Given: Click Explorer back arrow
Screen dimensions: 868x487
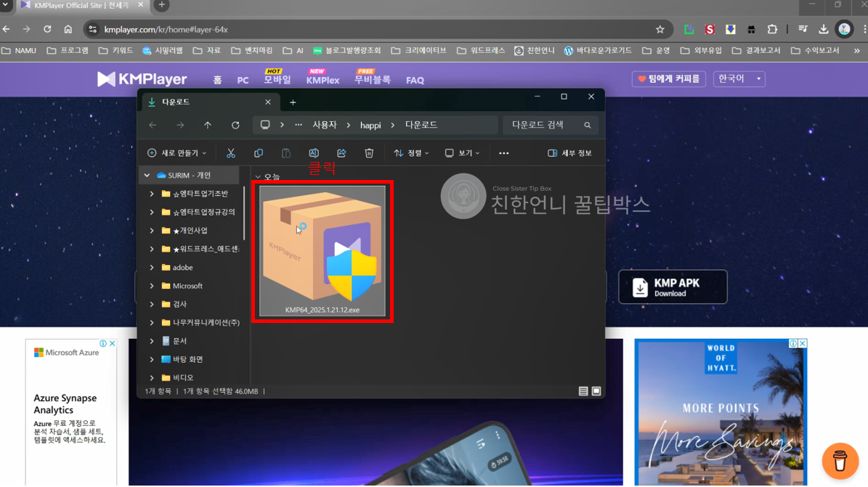Looking at the screenshot, I should tap(153, 125).
